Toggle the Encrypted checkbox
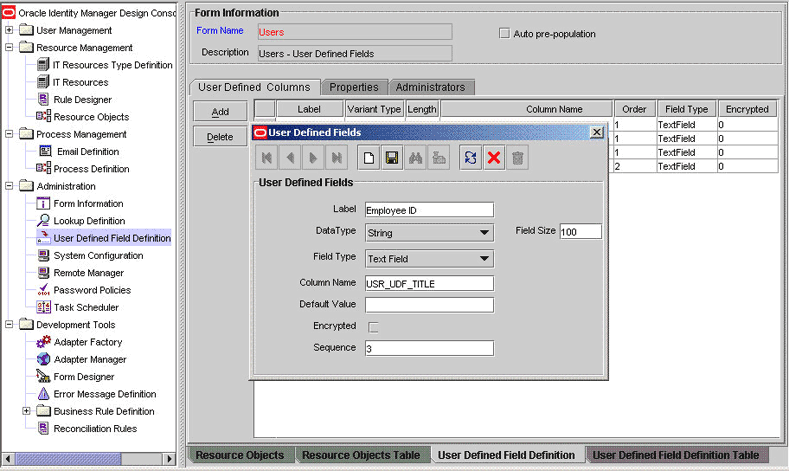 [x=373, y=327]
